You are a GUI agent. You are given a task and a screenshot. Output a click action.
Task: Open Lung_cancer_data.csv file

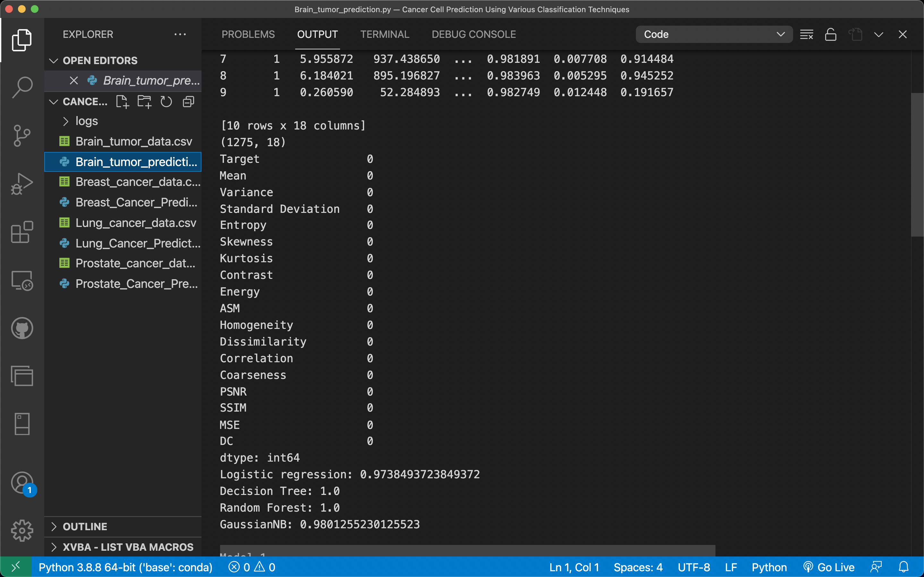[135, 223]
